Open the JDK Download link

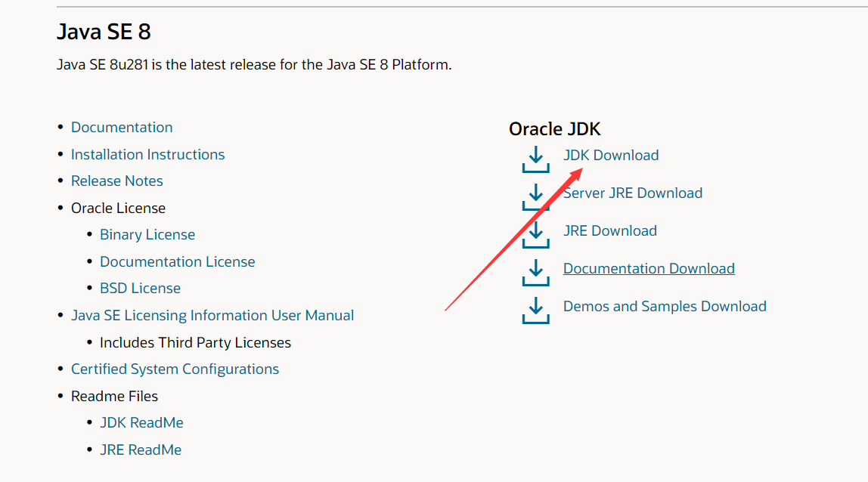point(611,155)
